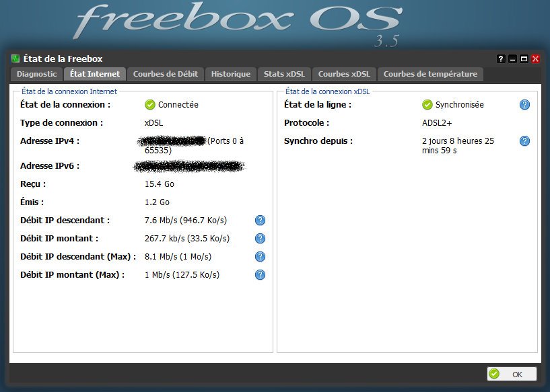Viewport: 550px width, 392px height.
Task: Click the Protocole label
Action: pyautogui.click(x=306, y=123)
